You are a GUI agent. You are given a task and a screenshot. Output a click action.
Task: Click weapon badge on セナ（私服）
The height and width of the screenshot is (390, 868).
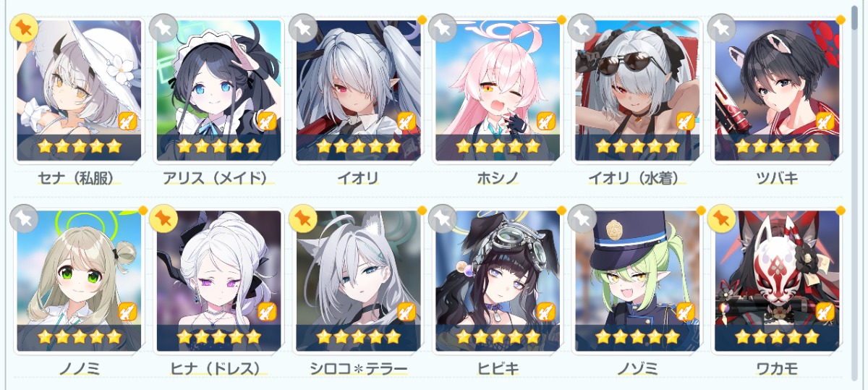point(127,121)
